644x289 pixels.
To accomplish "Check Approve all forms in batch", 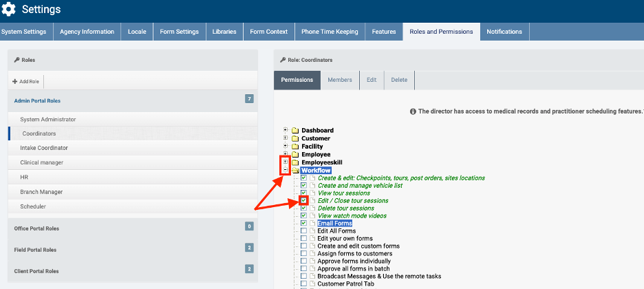I will coord(303,268).
